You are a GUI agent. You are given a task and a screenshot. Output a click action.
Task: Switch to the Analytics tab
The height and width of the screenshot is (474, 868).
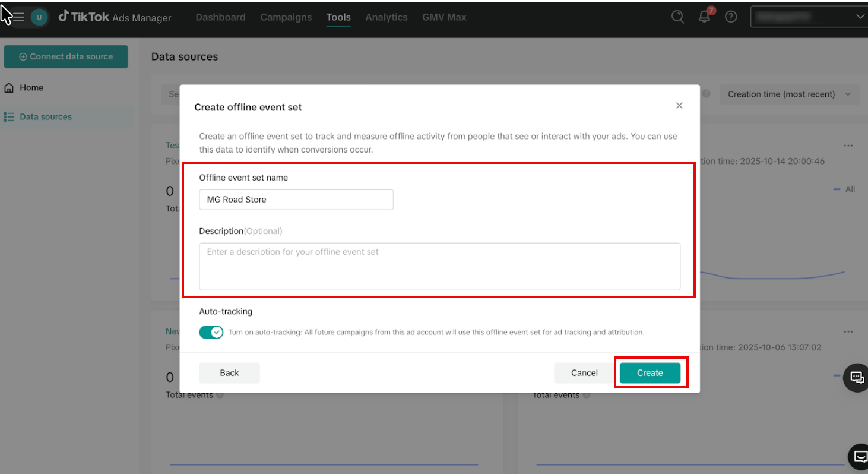(x=387, y=17)
